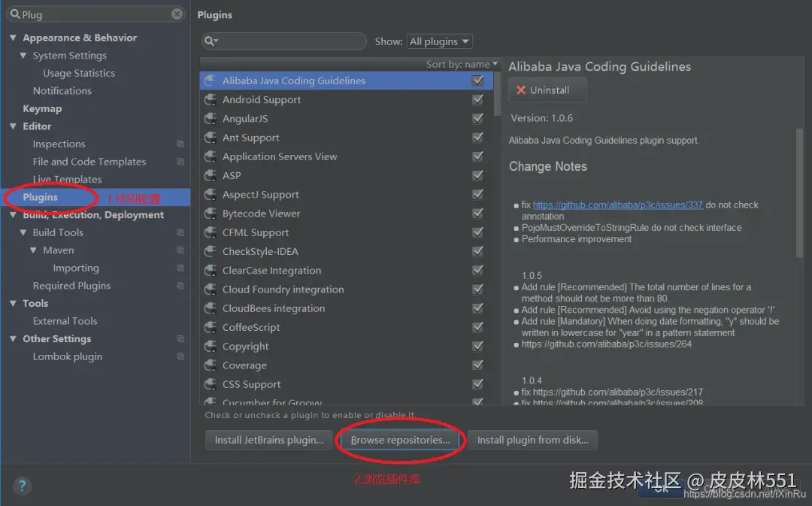Screen dimensions: 812x506
Task: Click the plugin icon beside CloudBees integration
Action: [211, 309]
